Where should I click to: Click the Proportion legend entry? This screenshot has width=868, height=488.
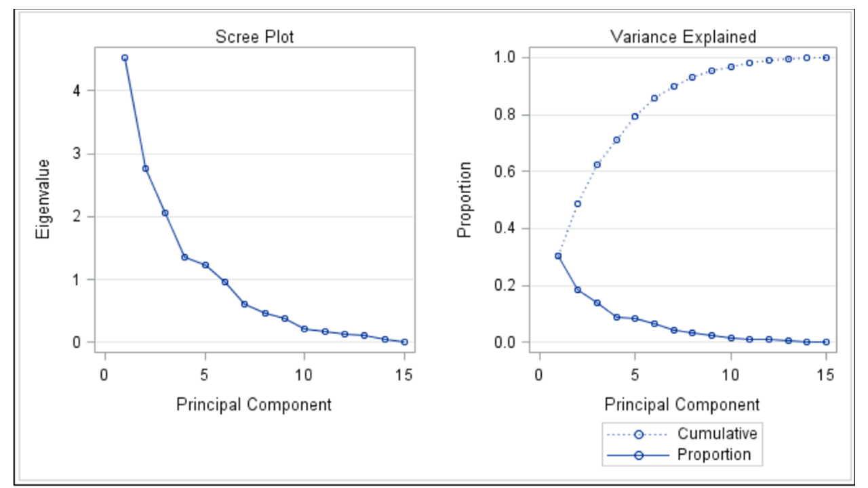pos(714,454)
